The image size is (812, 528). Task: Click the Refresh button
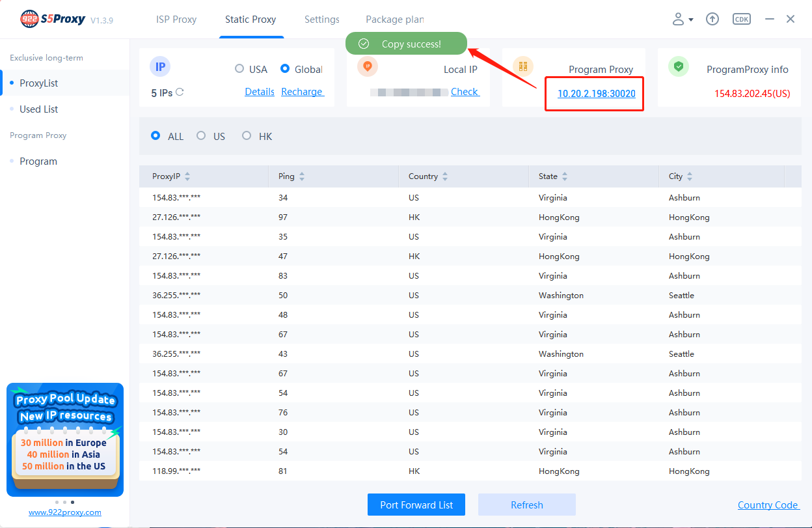click(x=527, y=505)
